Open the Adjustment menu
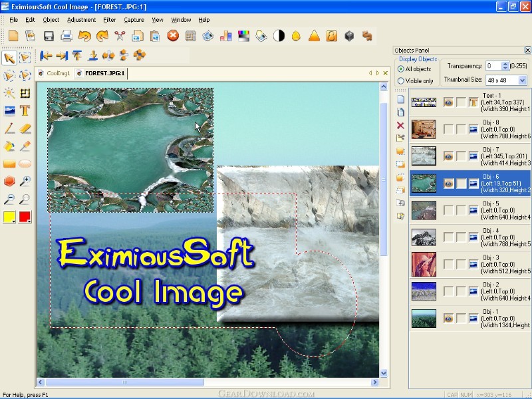 point(81,20)
